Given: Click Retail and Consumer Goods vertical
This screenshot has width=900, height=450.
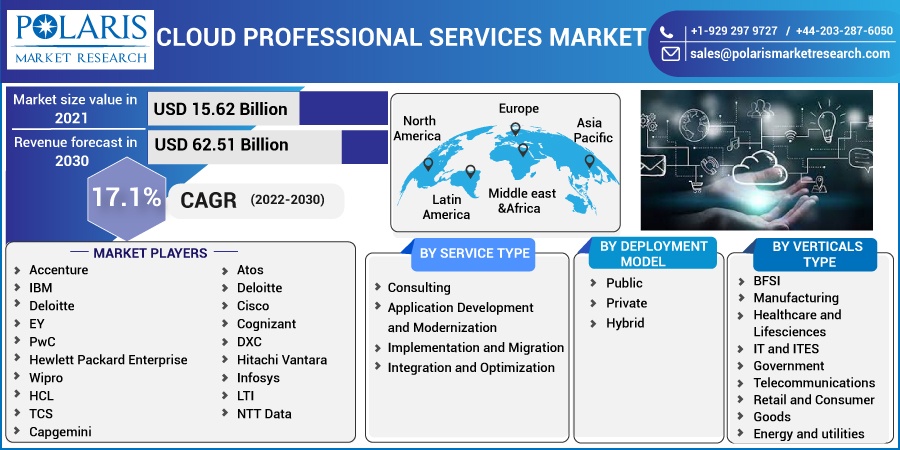Looking at the screenshot, I should click(814, 408).
